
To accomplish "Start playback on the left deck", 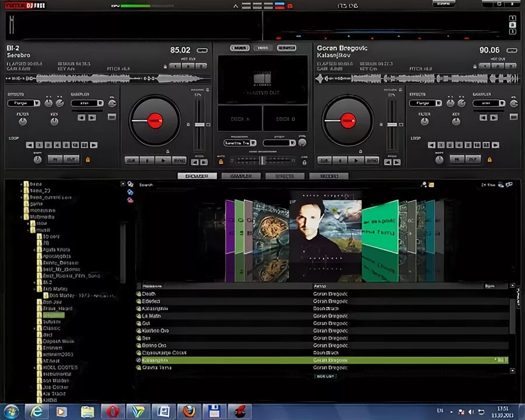I will [x=163, y=161].
